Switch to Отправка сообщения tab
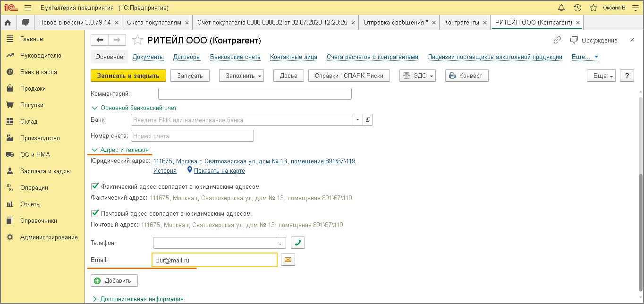 396,22
